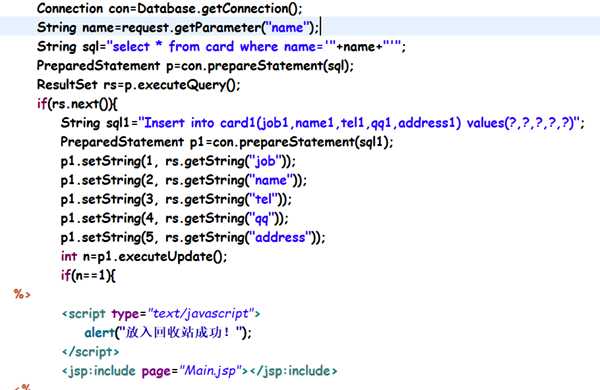This screenshot has height=390, width=600.
Task: Click the highlighted line with request.getParameter("name")
Action: pyautogui.click(x=178, y=28)
